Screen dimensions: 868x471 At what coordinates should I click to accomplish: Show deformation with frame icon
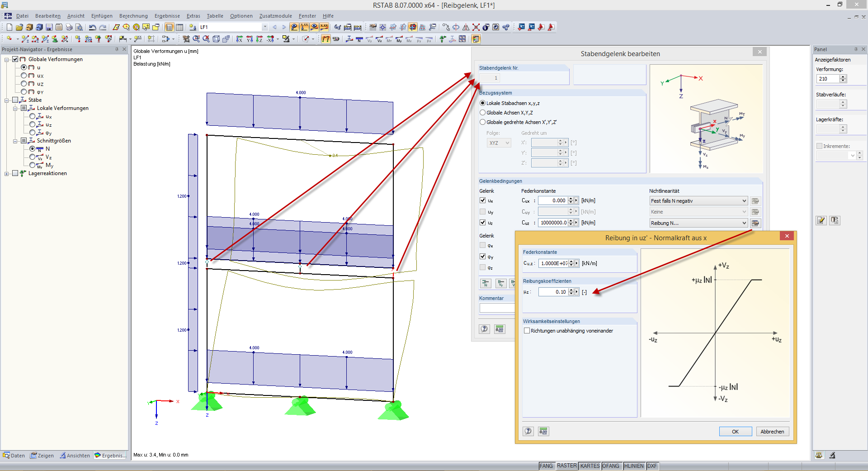[326, 39]
